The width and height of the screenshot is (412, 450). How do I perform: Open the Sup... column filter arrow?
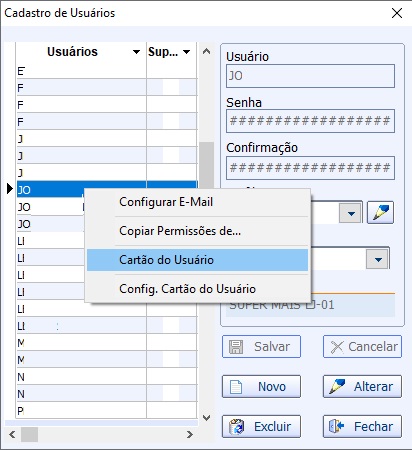[x=187, y=52]
